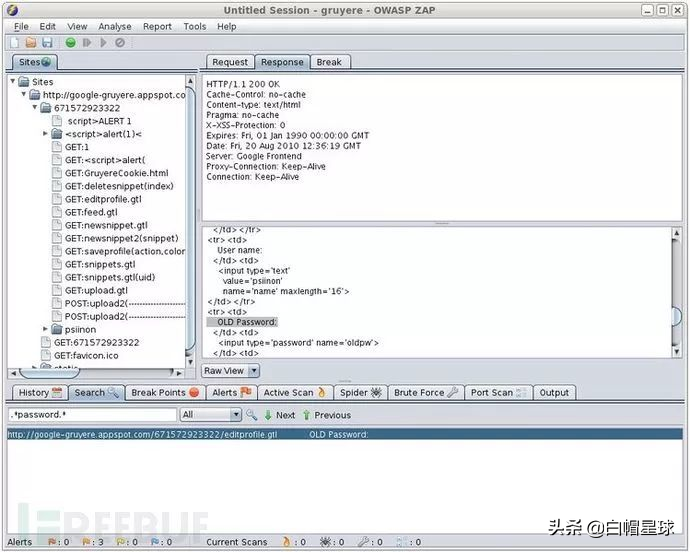690x552 pixels.
Task: Click the Sites tree vertical scrollbar
Action: tap(190, 220)
